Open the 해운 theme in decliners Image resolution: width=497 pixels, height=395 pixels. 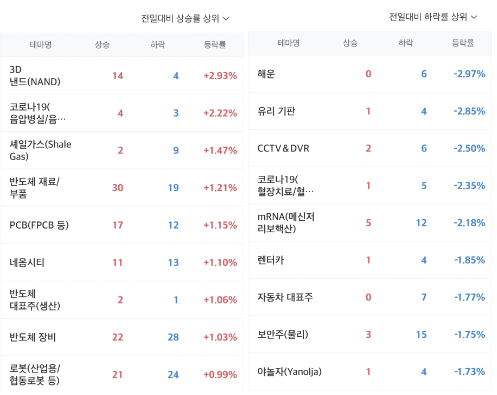(x=266, y=74)
